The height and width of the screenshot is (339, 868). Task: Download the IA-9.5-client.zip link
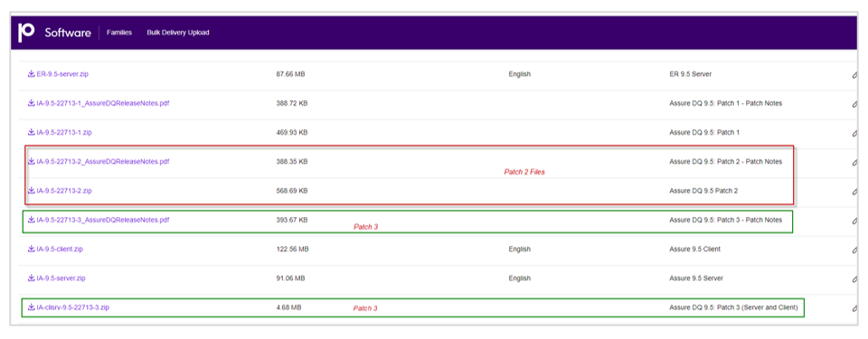pyautogui.click(x=60, y=250)
